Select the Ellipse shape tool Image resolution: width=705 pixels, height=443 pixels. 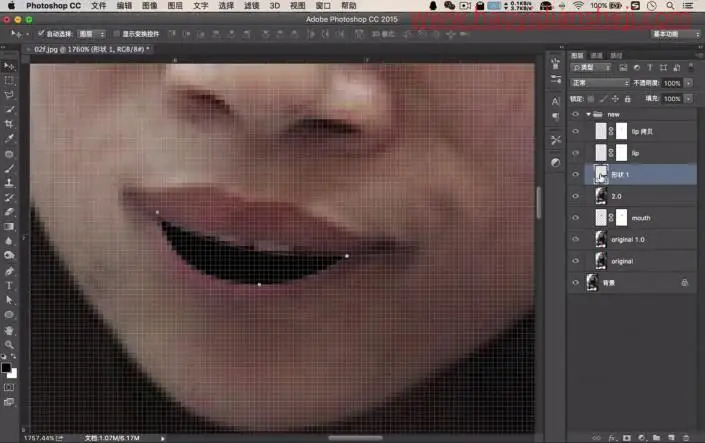(9, 315)
